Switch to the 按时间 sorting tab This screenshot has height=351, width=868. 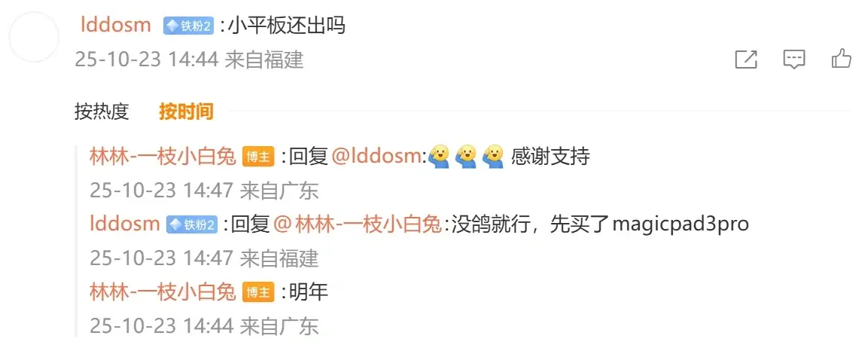(x=186, y=111)
